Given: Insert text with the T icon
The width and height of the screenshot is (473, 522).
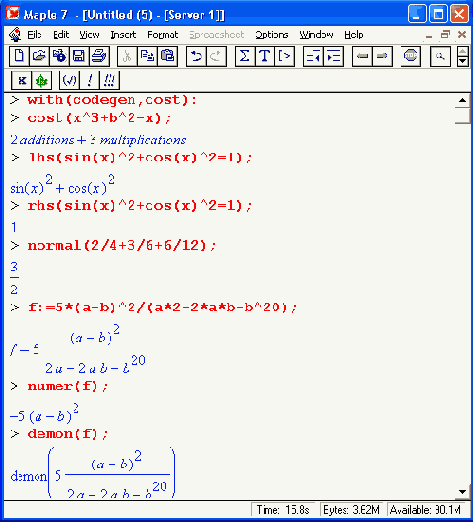Looking at the screenshot, I should 265,56.
